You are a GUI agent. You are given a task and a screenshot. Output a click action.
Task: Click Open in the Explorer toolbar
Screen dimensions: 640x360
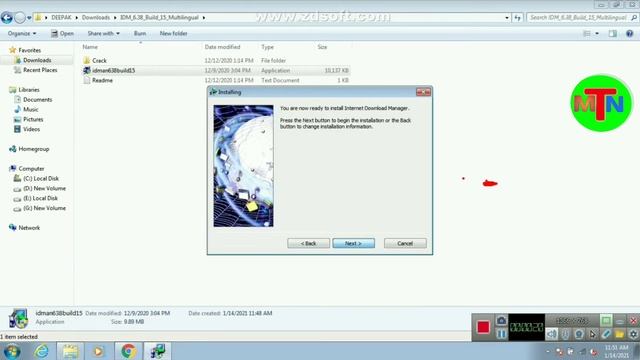tap(62, 33)
